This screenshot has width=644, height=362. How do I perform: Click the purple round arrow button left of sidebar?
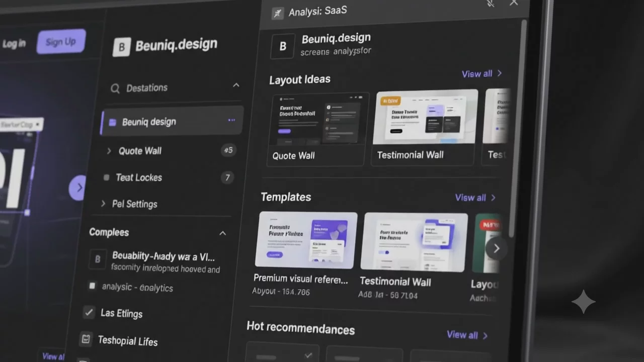77,188
